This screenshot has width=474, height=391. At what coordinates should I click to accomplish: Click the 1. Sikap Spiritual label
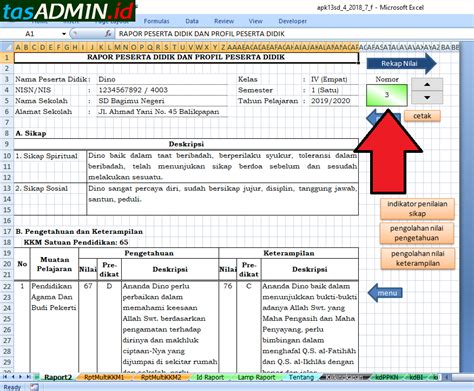coord(46,156)
